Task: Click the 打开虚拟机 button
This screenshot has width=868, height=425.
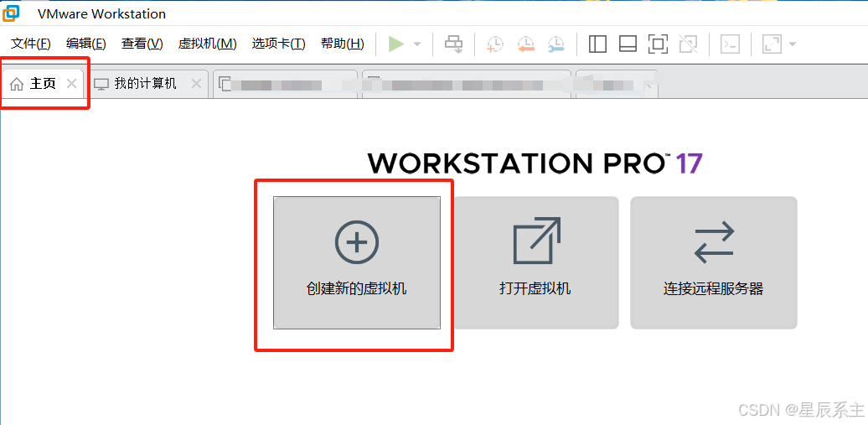Action: [535, 262]
